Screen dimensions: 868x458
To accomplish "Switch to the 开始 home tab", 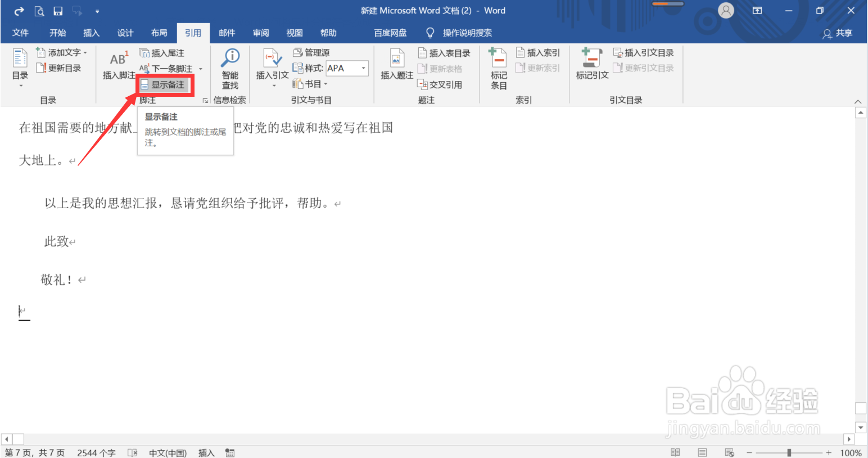I will click(x=57, y=33).
